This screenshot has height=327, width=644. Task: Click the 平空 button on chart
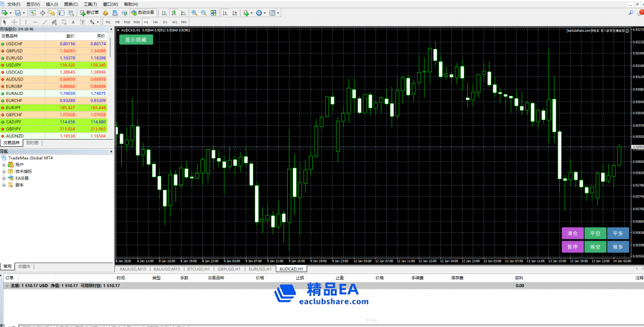(x=595, y=233)
